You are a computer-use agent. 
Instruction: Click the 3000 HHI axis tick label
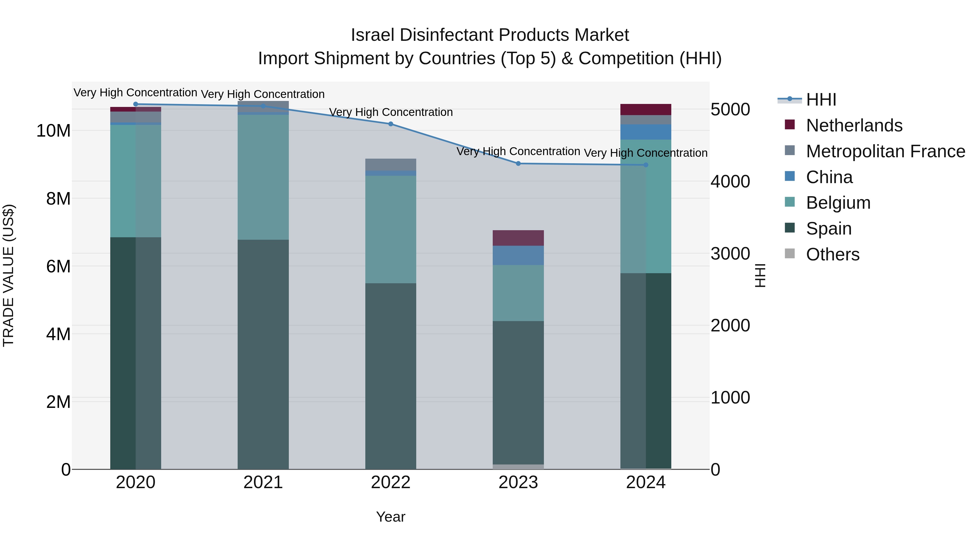pos(730,254)
